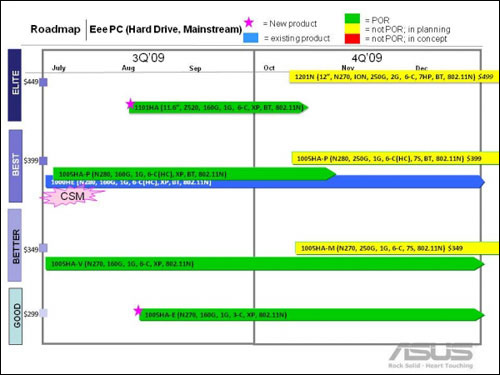
Task: Select the yellow 1005HA-P $399 bar
Action: tap(396, 158)
